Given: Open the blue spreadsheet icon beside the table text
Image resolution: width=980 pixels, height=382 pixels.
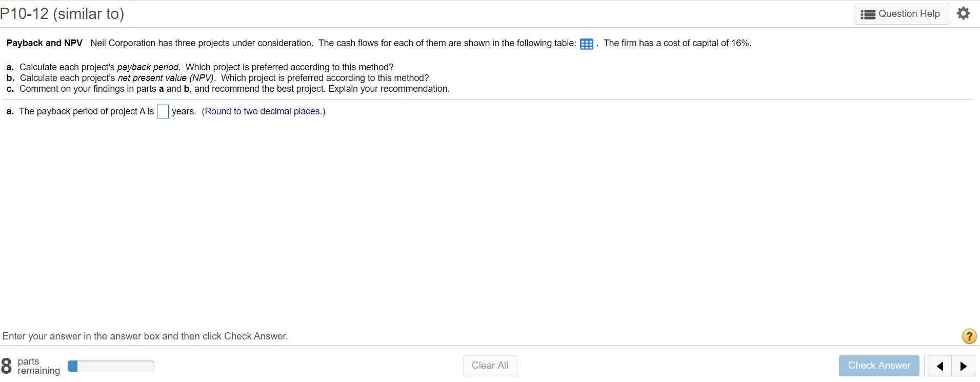Looking at the screenshot, I should 586,44.
